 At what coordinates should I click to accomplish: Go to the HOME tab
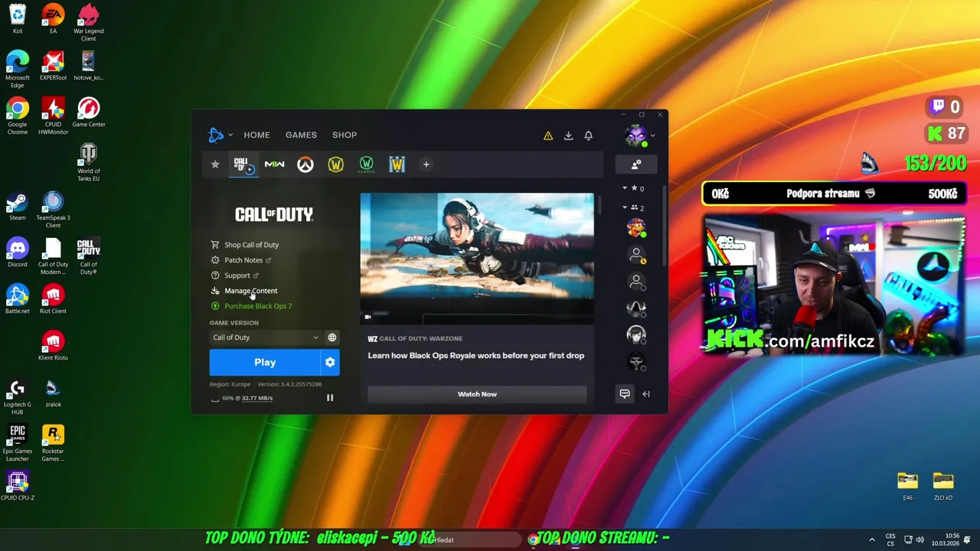coord(256,135)
